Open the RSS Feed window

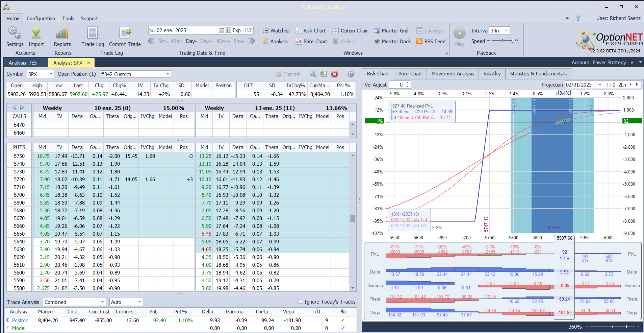pos(431,42)
